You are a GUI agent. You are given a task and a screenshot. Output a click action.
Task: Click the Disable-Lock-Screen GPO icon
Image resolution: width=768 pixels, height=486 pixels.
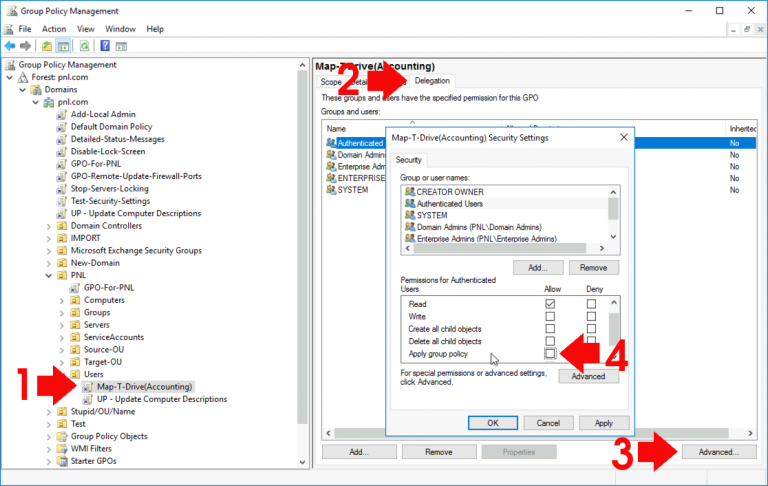pos(62,151)
